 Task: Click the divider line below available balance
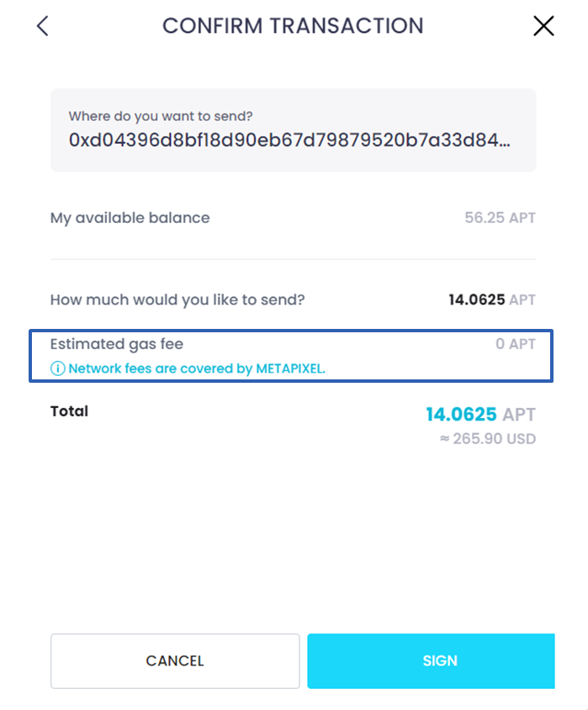point(294,259)
